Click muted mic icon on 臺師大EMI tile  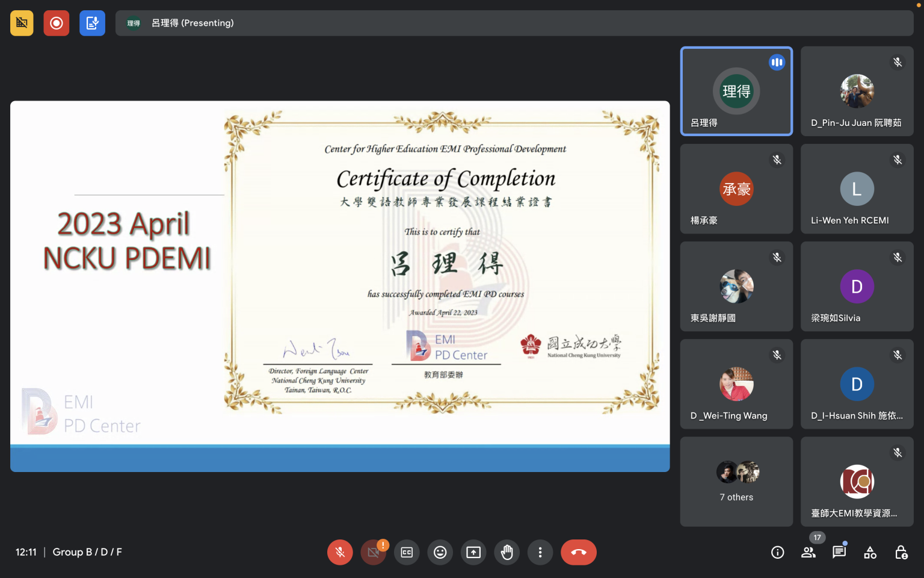pos(898,452)
